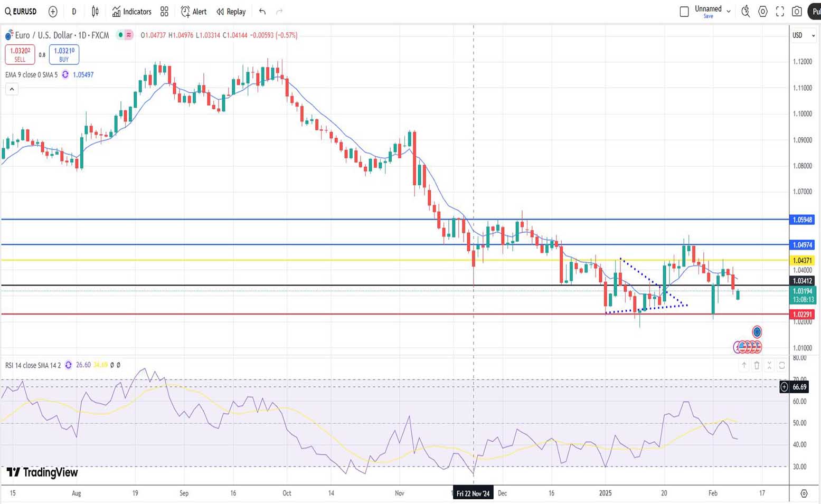Viewport: 821px width, 504px height.
Task: Click the yellow 1.04371 price level label
Action: tap(803, 261)
